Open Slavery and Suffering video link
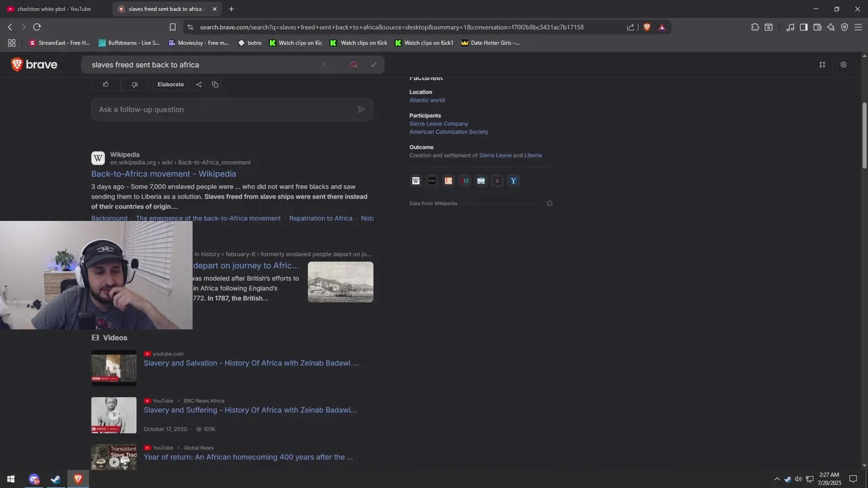Viewport: 868px width, 488px height. pos(250,410)
